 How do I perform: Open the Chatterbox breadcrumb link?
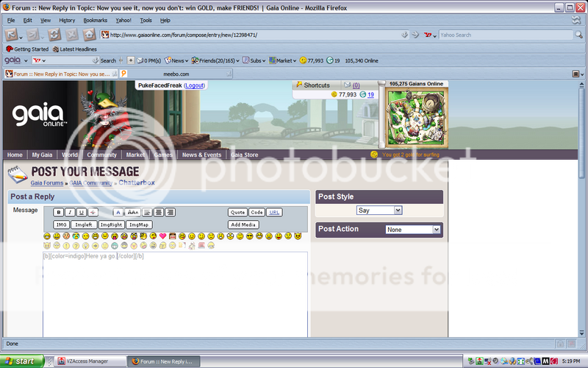pyautogui.click(x=137, y=183)
